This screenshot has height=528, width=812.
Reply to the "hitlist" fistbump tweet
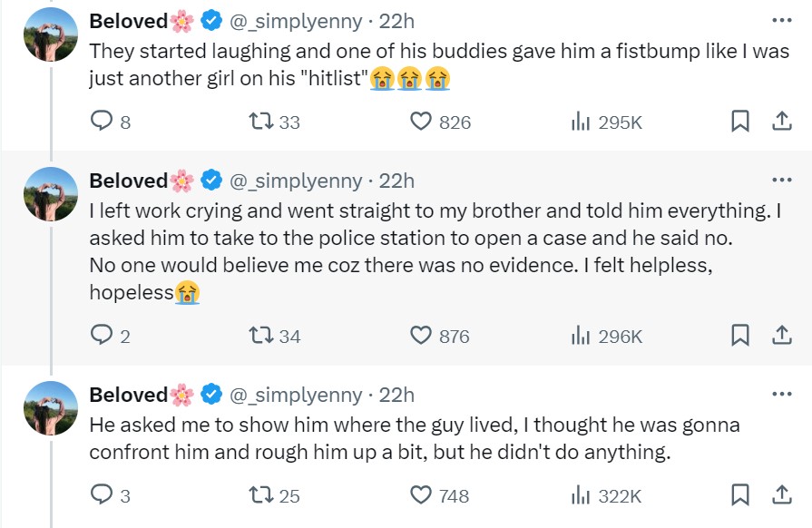pyautogui.click(x=101, y=122)
